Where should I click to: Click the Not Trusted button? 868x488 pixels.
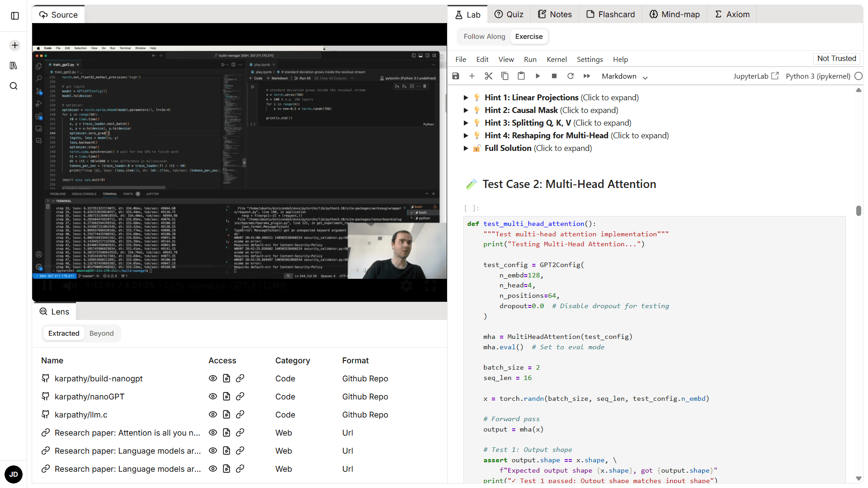point(836,58)
